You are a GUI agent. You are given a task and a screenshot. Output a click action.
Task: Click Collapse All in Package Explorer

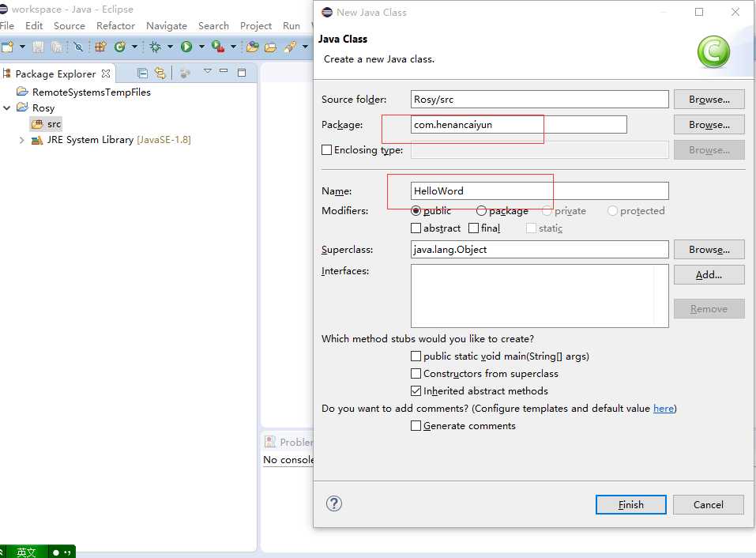click(x=142, y=74)
